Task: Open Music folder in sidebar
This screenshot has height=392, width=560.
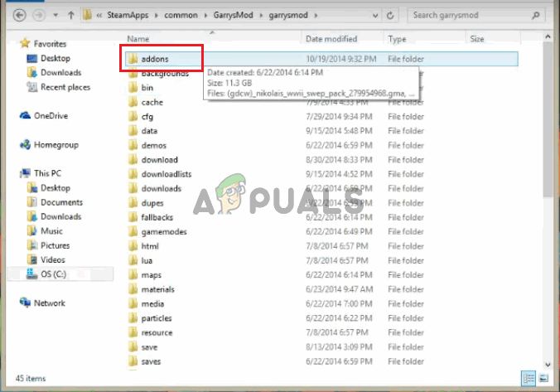Action: click(51, 231)
